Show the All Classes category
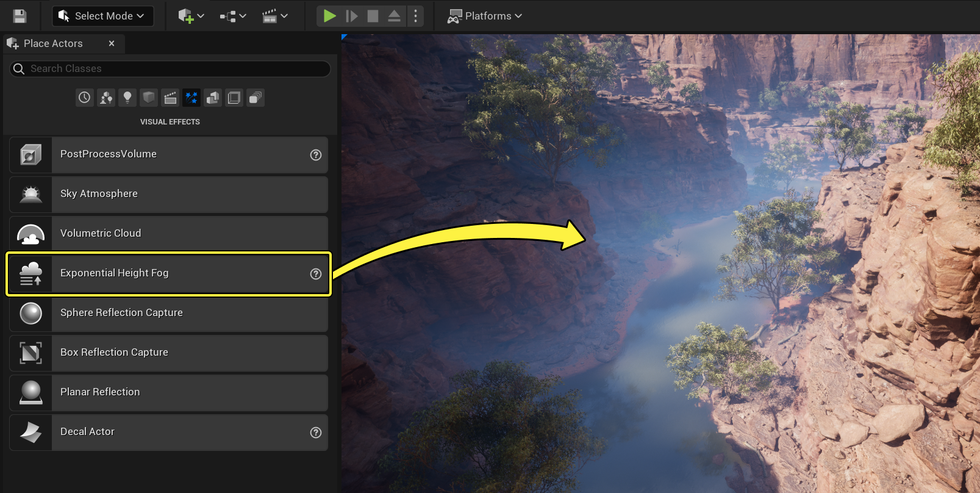 (256, 98)
